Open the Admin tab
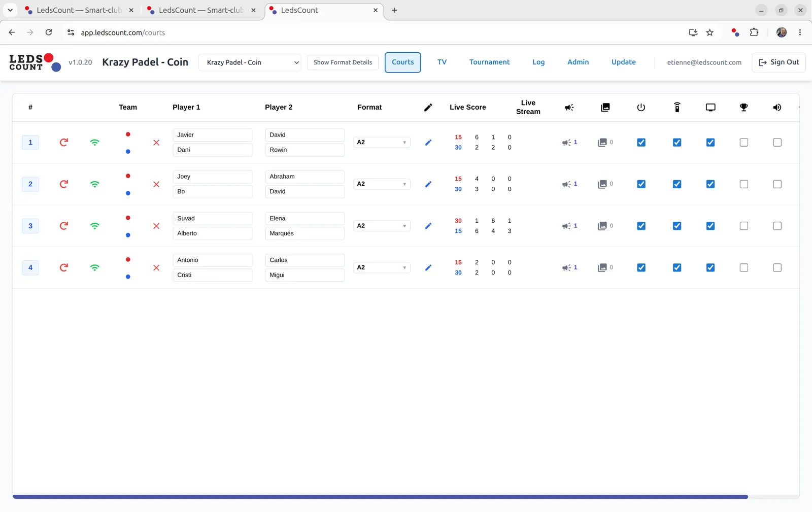Screen dimensions: 812x512 coord(578,62)
